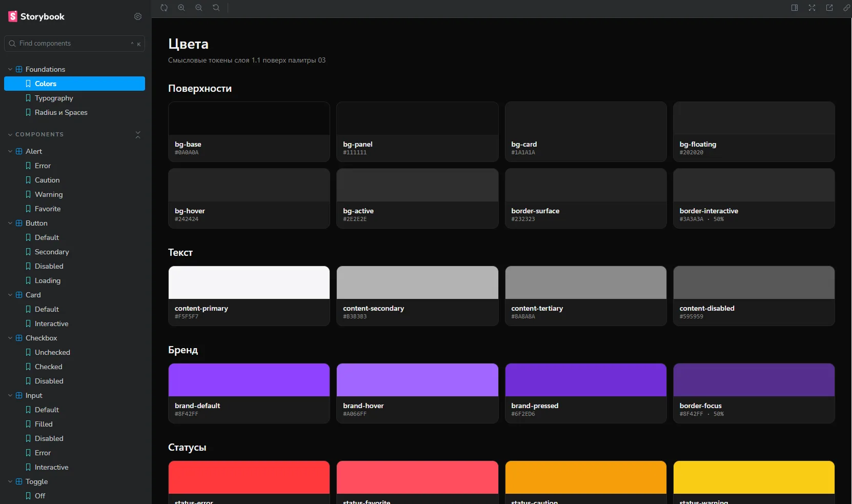This screenshot has width=852, height=504.
Task: Click the brand-default purple swatch
Action: click(249, 380)
